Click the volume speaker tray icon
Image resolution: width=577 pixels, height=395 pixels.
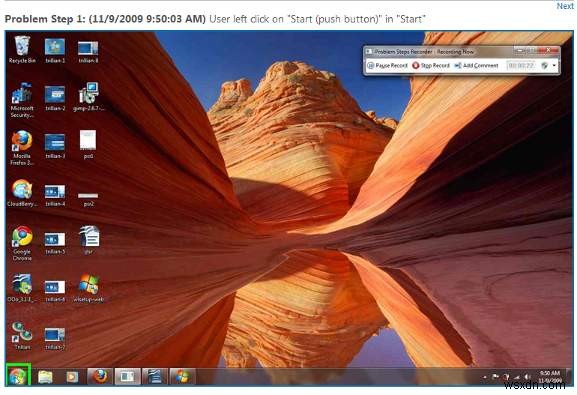coord(527,377)
